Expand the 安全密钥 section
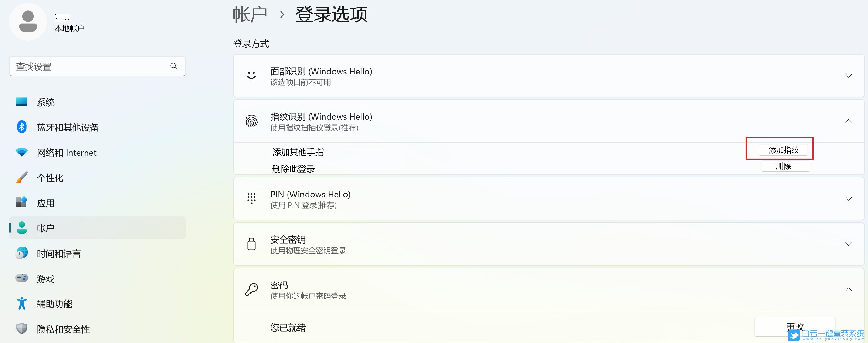 pyautogui.click(x=848, y=244)
